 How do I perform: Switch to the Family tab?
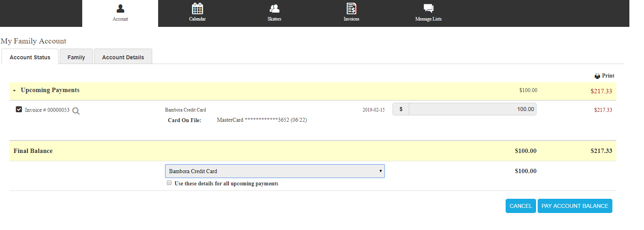76,57
